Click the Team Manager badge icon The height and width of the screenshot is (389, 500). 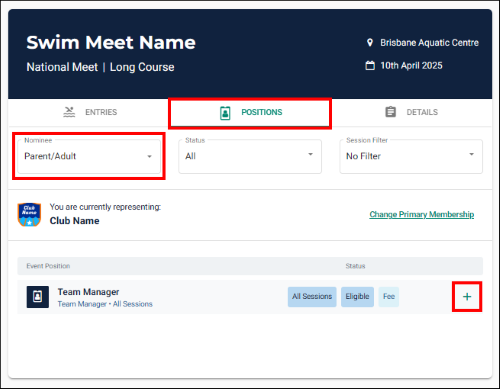point(38,297)
